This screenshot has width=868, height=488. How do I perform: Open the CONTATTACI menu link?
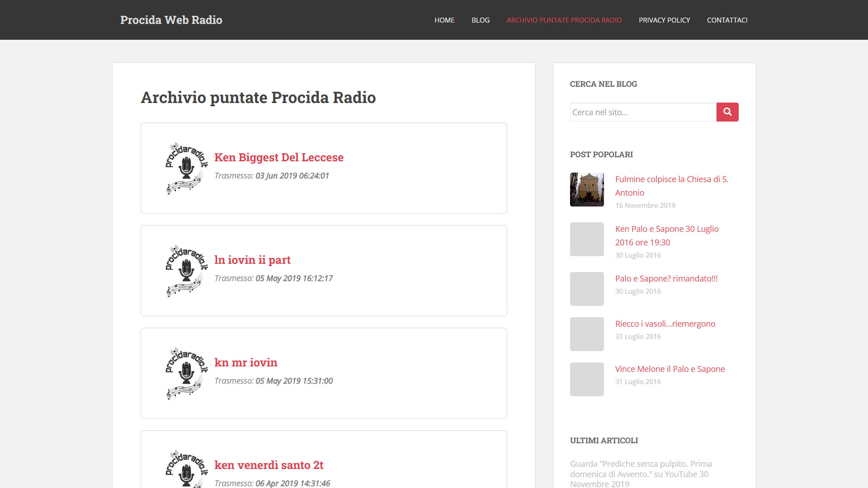click(x=727, y=20)
